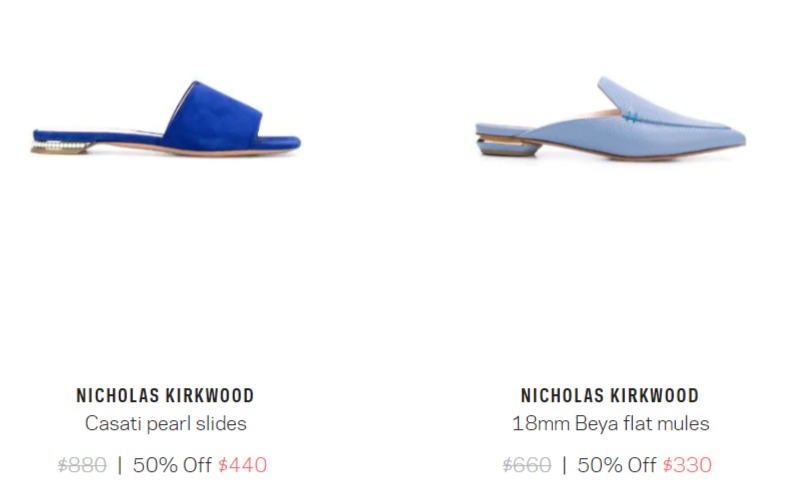Image resolution: width=803 pixels, height=489 pixels.
Task: Click the pearl-trimmed heel of the blue slide
Action: 60,148
